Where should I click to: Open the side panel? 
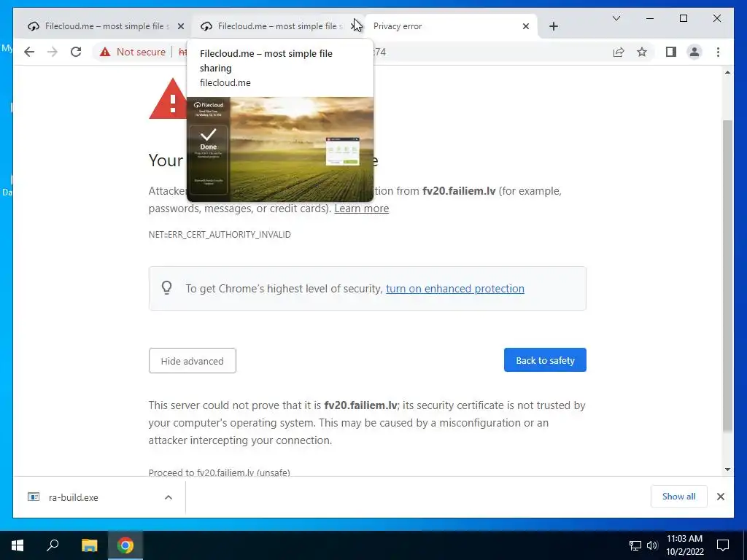671,52
